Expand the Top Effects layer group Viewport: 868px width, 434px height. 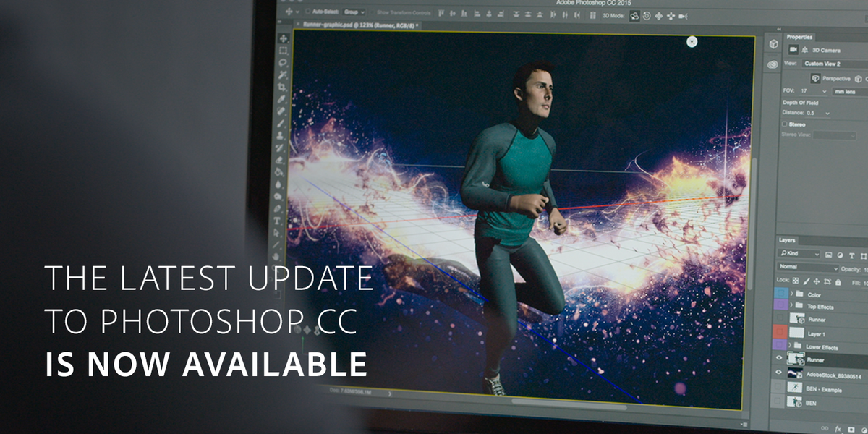pyautogui.click(x=791, y=306)
